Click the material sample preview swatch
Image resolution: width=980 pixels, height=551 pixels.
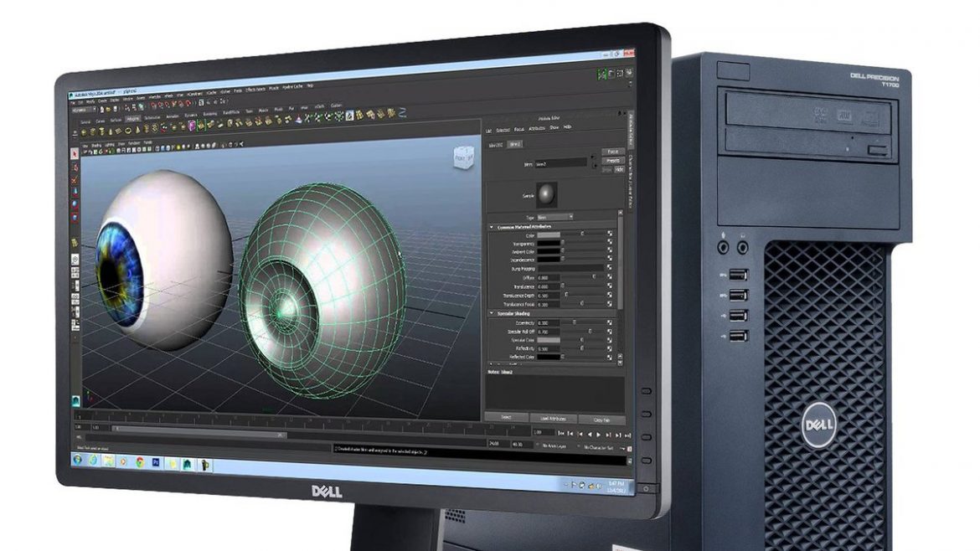pos(546,194)
